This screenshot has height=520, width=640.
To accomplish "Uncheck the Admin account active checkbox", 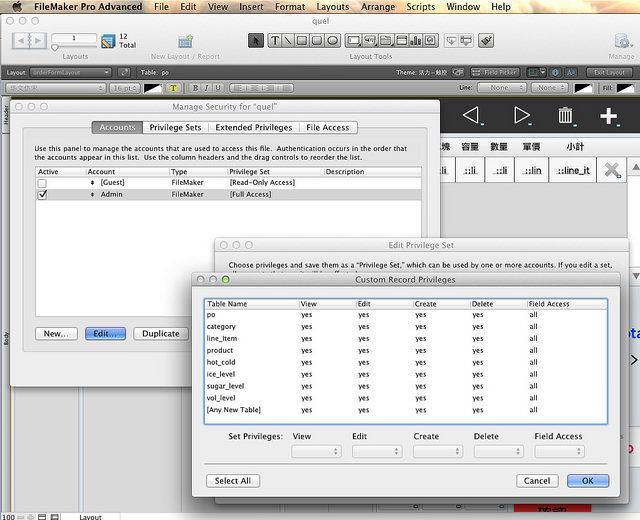I will (x=42, y=195).
